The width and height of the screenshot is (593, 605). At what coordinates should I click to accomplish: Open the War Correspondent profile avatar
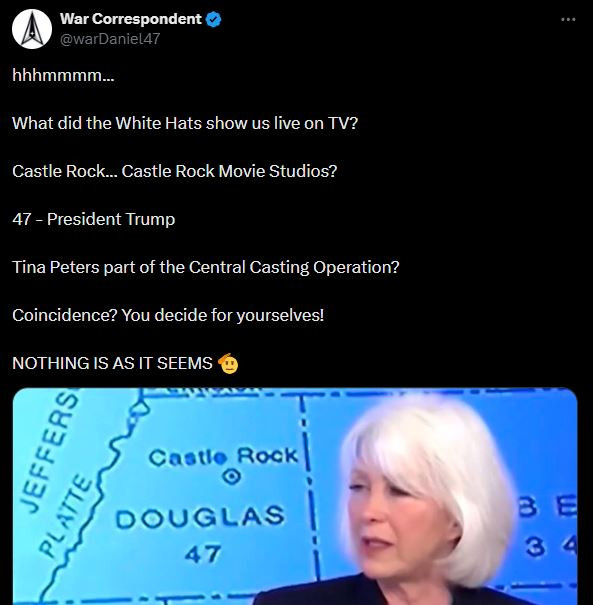pyautogui.click(x=32, y=29)
